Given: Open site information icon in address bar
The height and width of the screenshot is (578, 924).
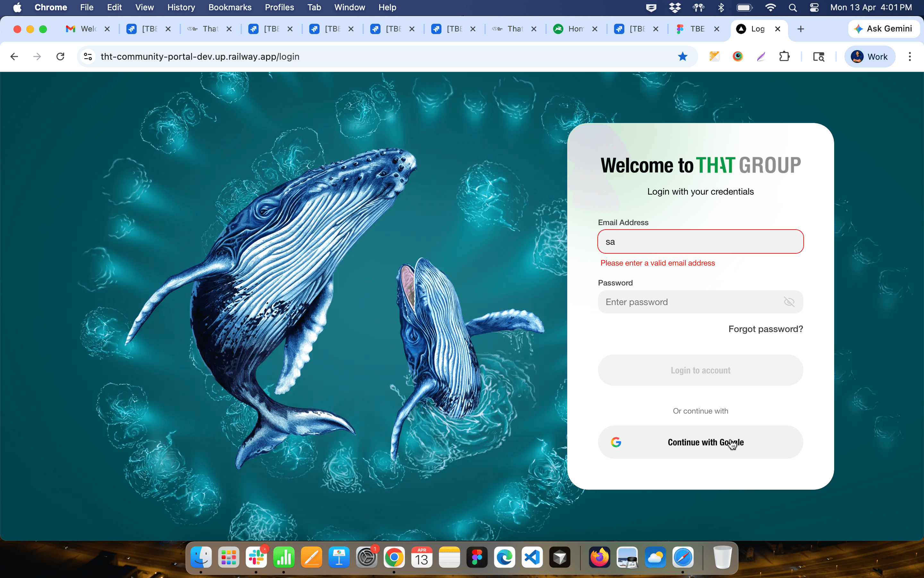Looking at the screenshot, I should click(88, 57).
